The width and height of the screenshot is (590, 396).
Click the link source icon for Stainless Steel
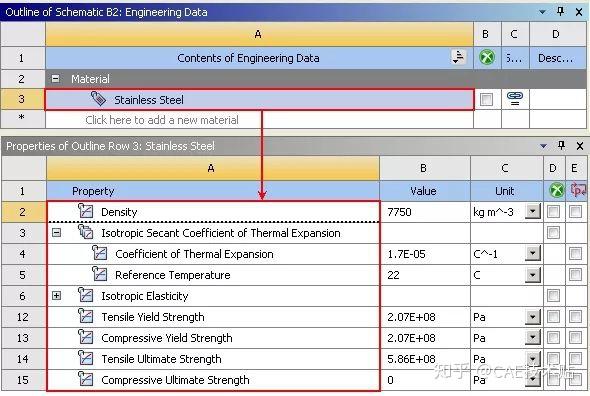[514, 98]
